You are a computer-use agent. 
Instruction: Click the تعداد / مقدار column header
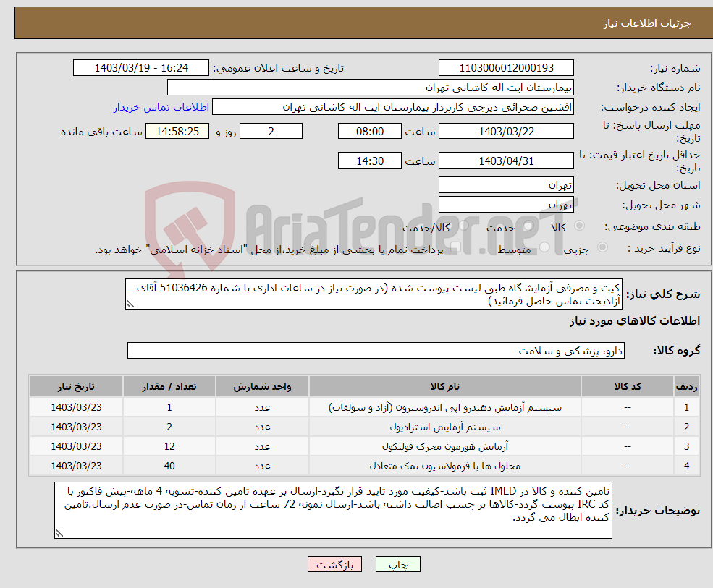pyautogui.click(x=169, y=387)
